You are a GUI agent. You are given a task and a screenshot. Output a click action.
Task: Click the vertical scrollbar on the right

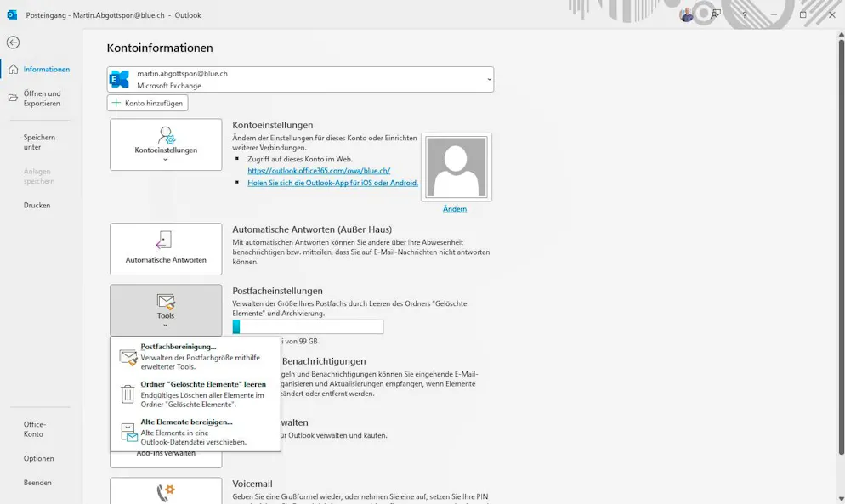[841, 246]
